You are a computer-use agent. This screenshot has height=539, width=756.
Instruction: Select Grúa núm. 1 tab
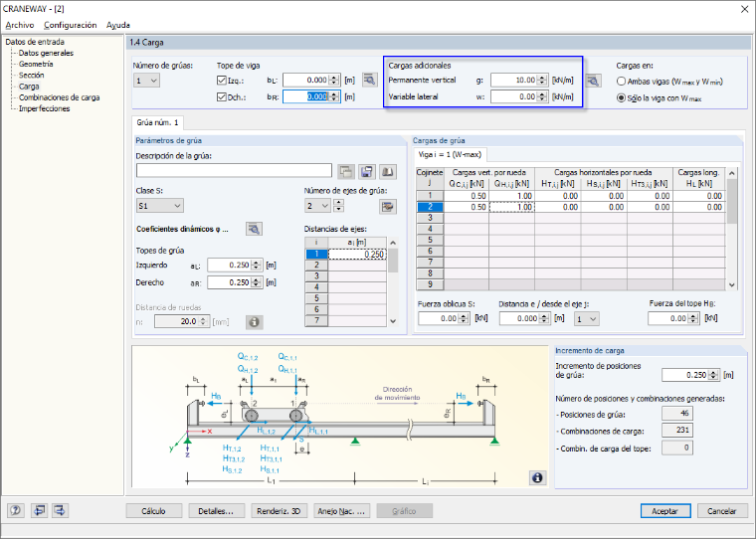click(157, 122)
